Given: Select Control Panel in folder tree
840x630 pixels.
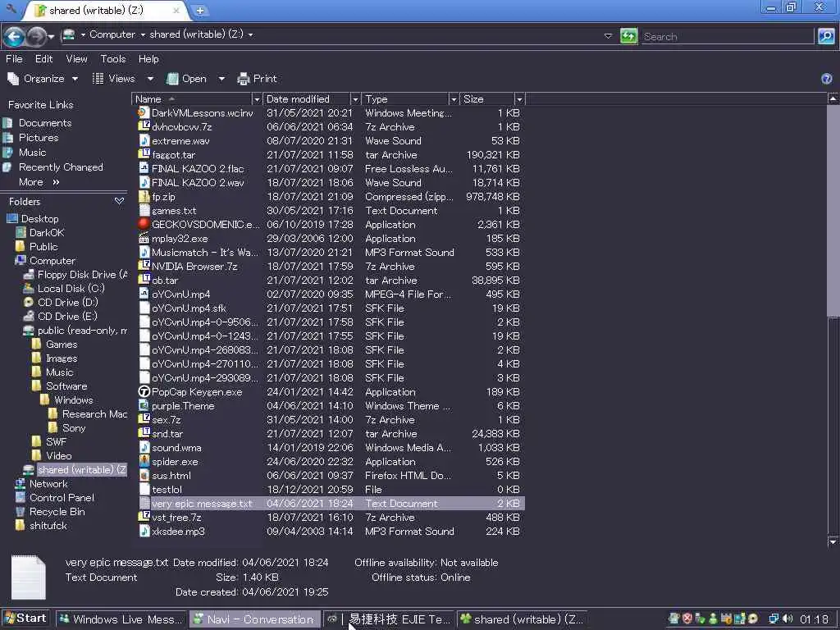Looking at the screenshot, I should coord(62,497).
